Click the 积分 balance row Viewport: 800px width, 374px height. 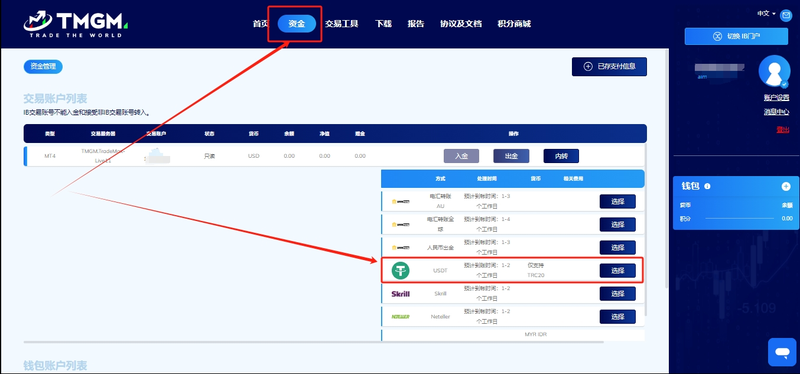[x=736, y=218]
